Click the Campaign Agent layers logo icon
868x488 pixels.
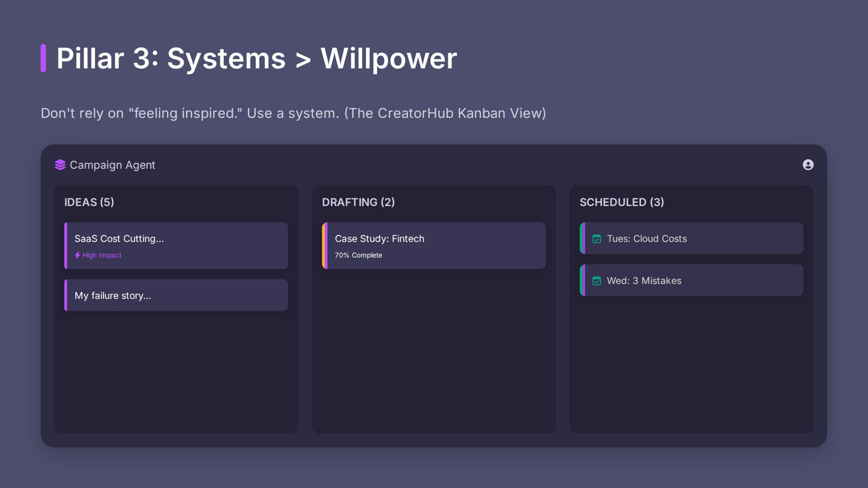click(60, 165)
